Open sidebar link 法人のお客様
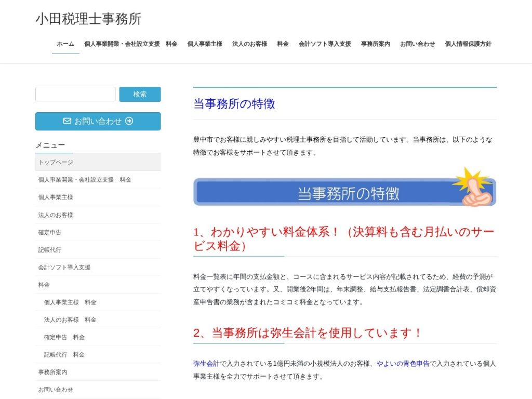Screen dimensions: 532x399 point(98,215)
